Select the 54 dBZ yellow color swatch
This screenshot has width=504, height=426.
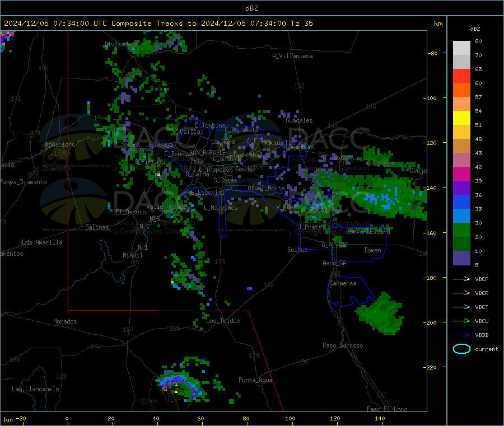coord(461,118)
